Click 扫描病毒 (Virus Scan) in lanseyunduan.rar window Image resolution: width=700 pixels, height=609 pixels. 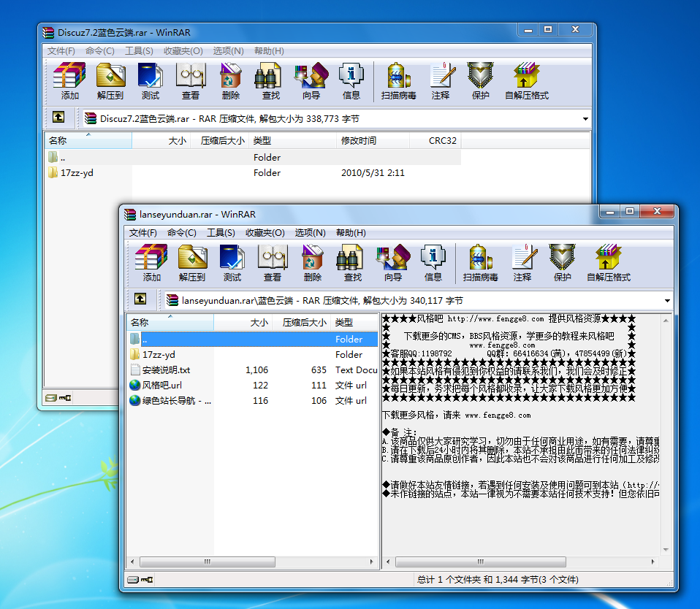click(x=480, y=263)
